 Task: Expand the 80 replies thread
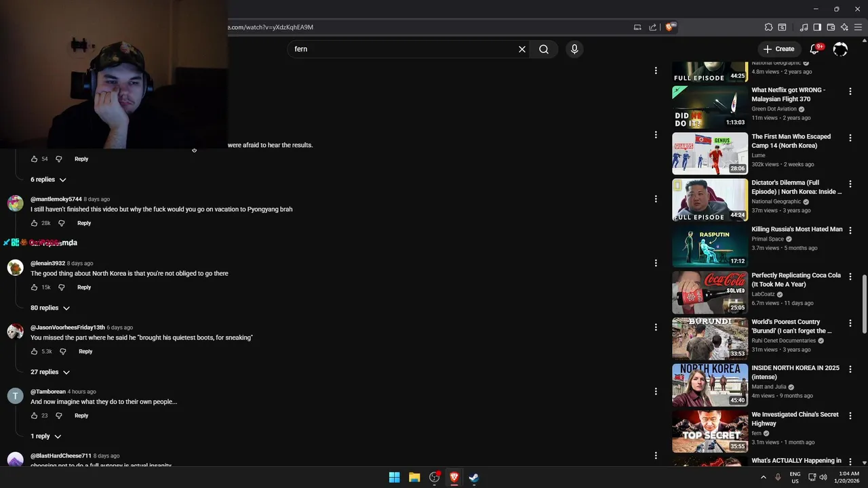tap(50, 308)
